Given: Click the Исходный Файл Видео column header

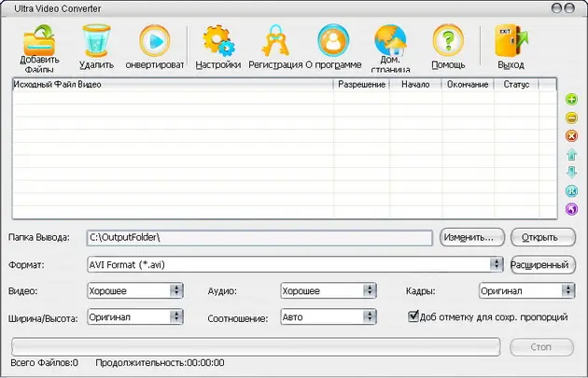Looking at the screenshot, I should pos(173,84).
